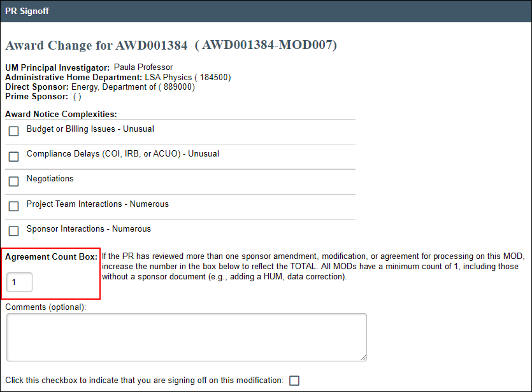Toggle the Sponsor Interactions - Numerous checkbox
Screen dimensions: 532x392
pos(13,231)
